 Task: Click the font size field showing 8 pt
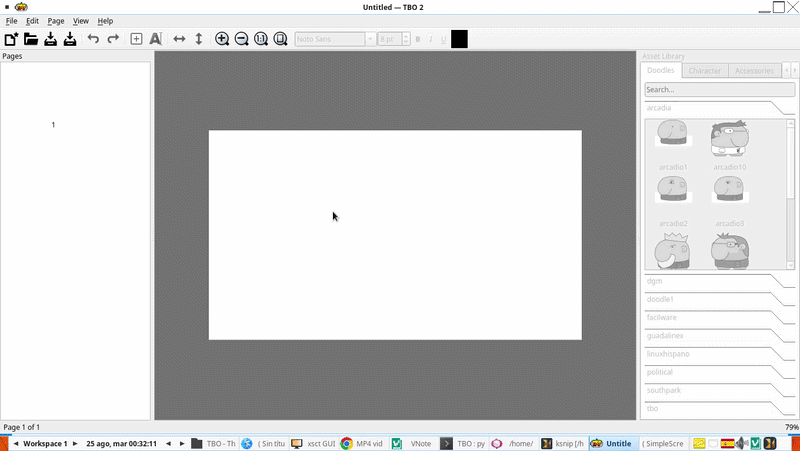pos(390,39)
